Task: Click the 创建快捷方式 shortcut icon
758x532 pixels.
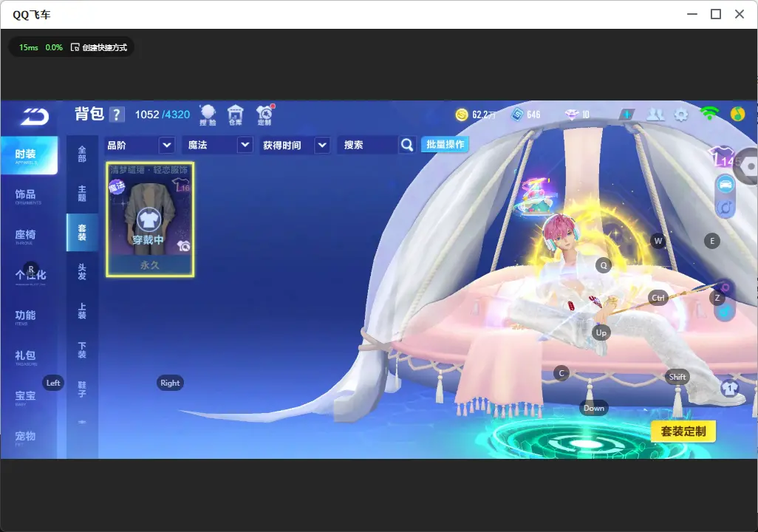Action: click(75, 47)
